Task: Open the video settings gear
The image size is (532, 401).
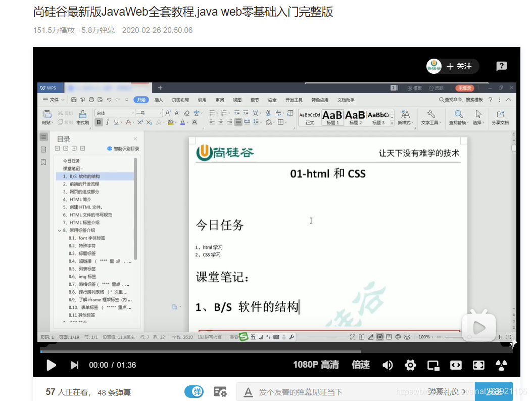Action: 410,365
